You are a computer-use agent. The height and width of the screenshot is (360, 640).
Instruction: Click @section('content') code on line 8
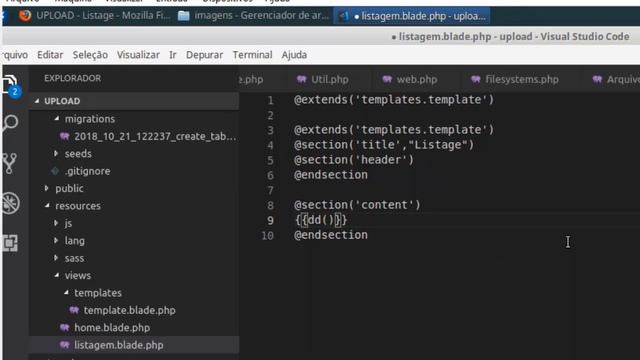(x=357, y=204)
